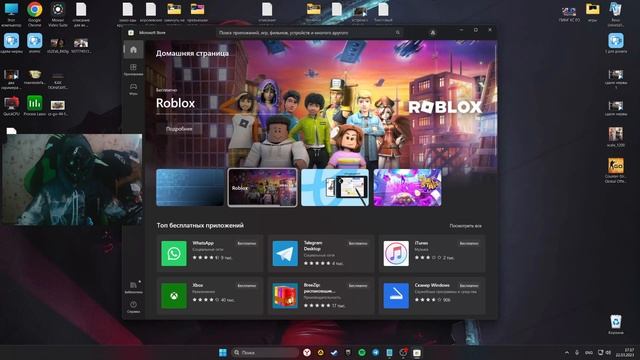Screen dimensions: 640x360
Task: Open the Справка section in Store sidebar
Action: pos(133,307)
